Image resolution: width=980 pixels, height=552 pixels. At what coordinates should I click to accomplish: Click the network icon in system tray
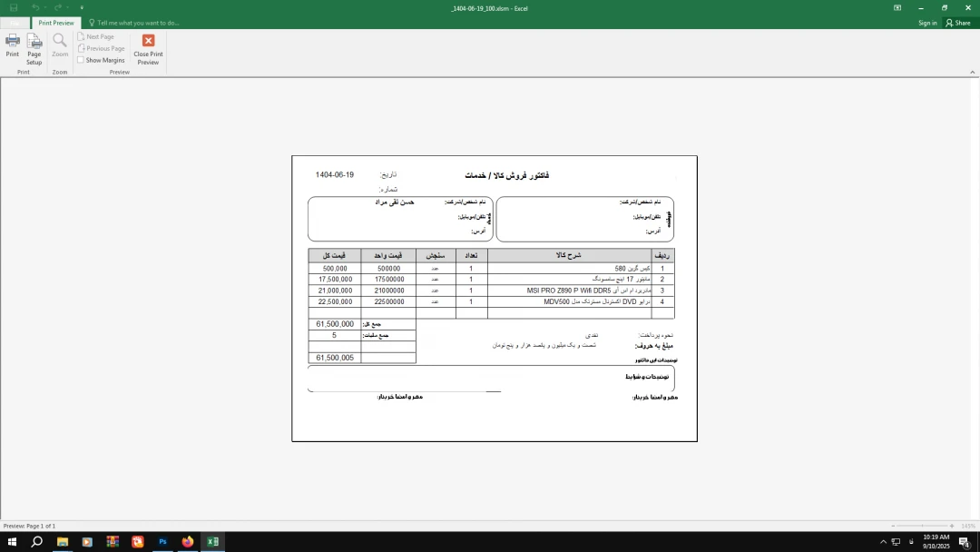(896, 542)
